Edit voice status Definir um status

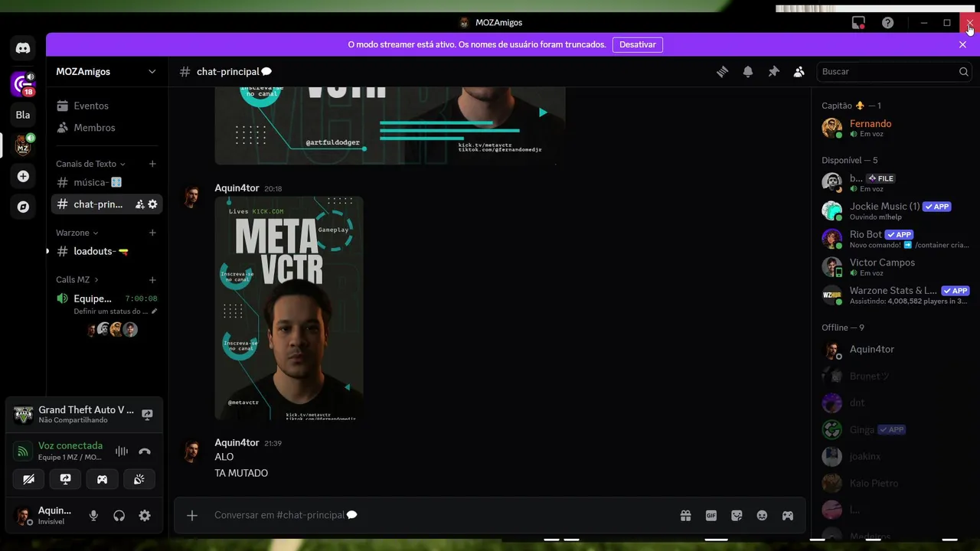(x=115, y=311)
